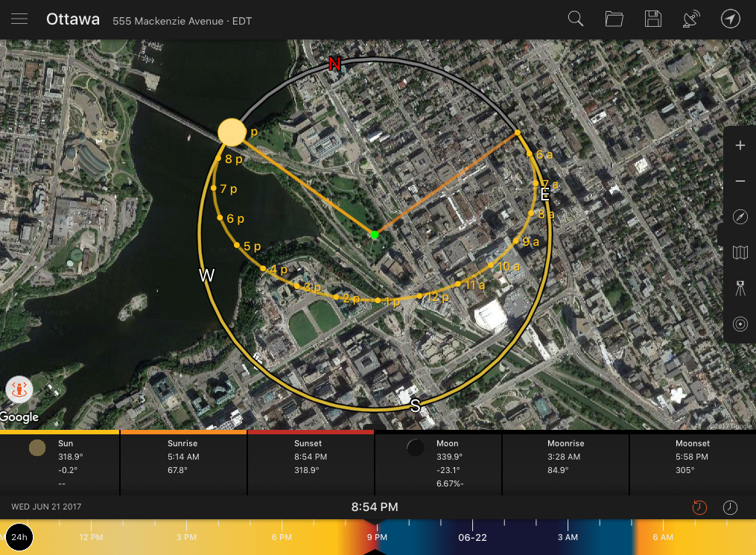
Task: Click the 3 AM mark on timeline
Action: point(568,537)
